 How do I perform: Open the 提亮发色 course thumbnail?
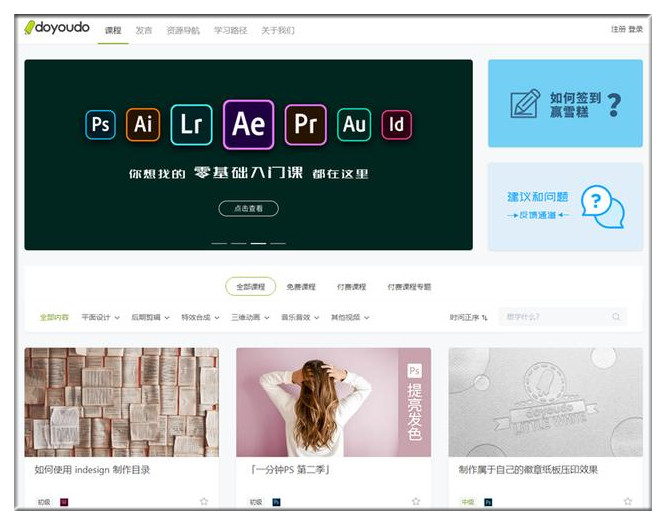pos(333,402)
